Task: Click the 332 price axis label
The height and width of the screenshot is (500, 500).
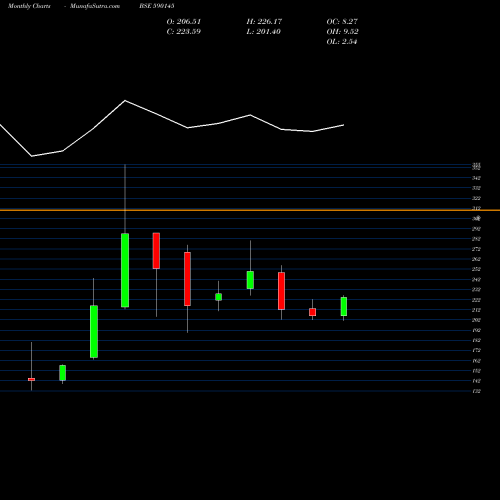Action: click(x=476, y=188)
